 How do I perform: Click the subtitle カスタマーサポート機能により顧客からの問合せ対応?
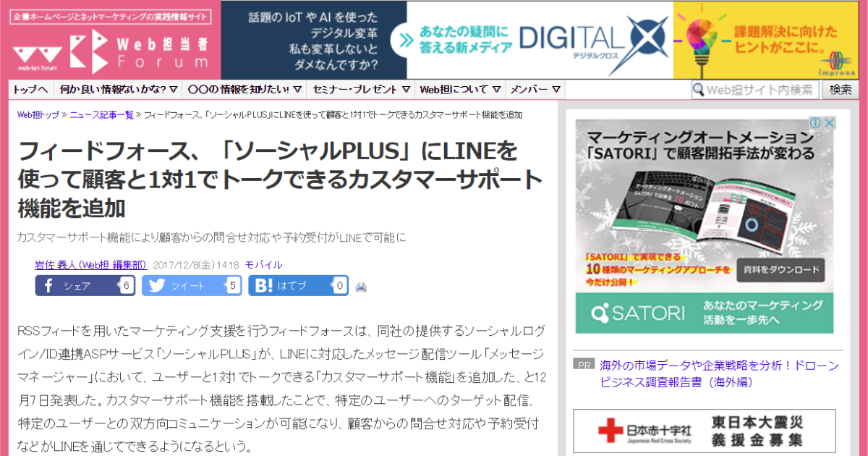pos(211,237)
